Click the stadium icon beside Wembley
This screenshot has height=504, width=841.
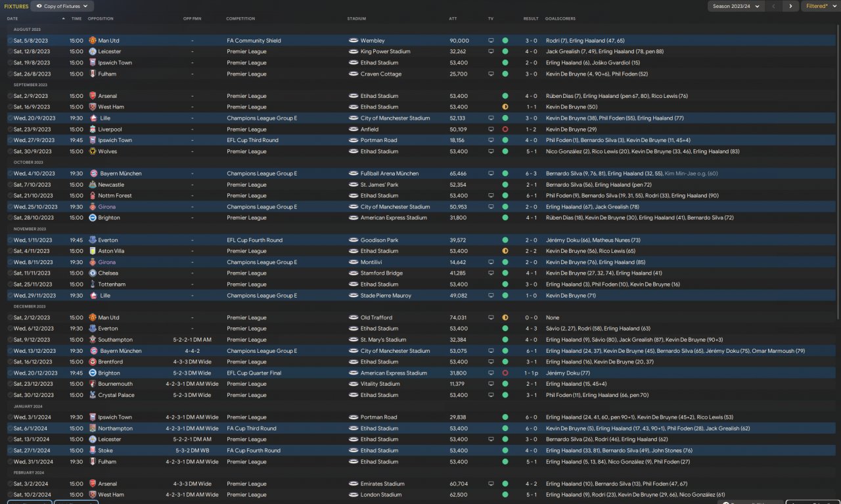(x=353, y=41)
